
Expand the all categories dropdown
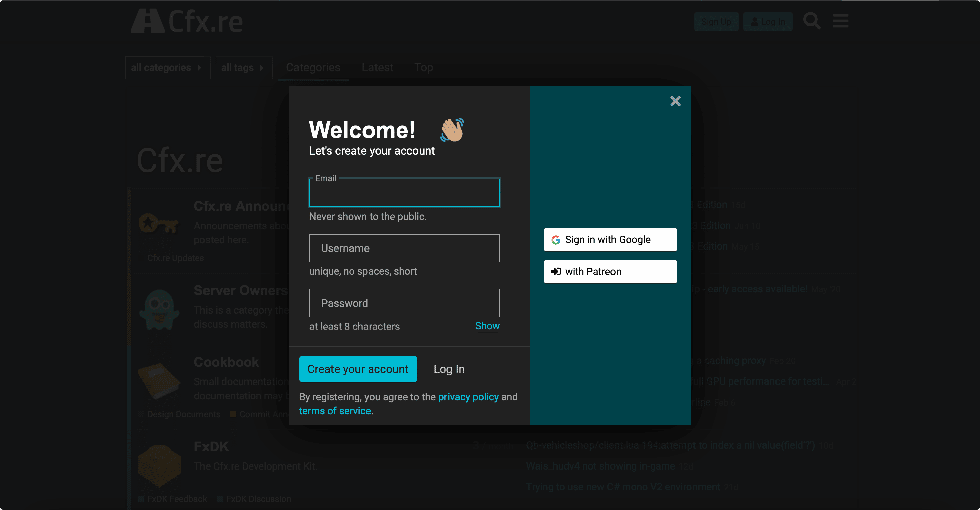click(167, 68)
